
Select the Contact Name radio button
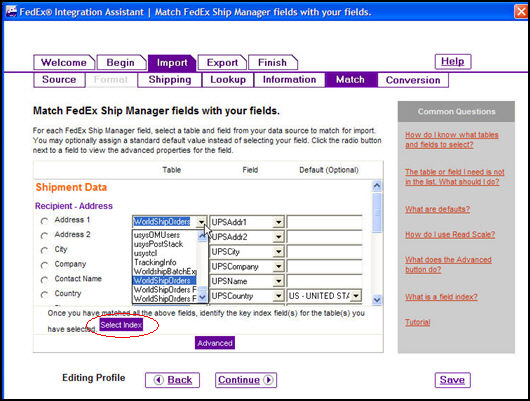click(44, 280)
